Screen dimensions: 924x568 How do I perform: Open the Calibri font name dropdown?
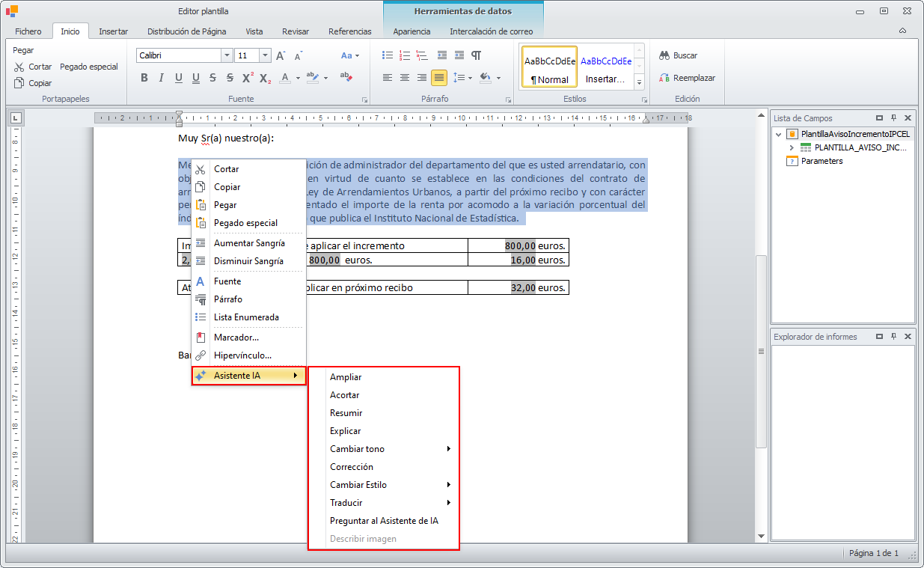point(227,55)
